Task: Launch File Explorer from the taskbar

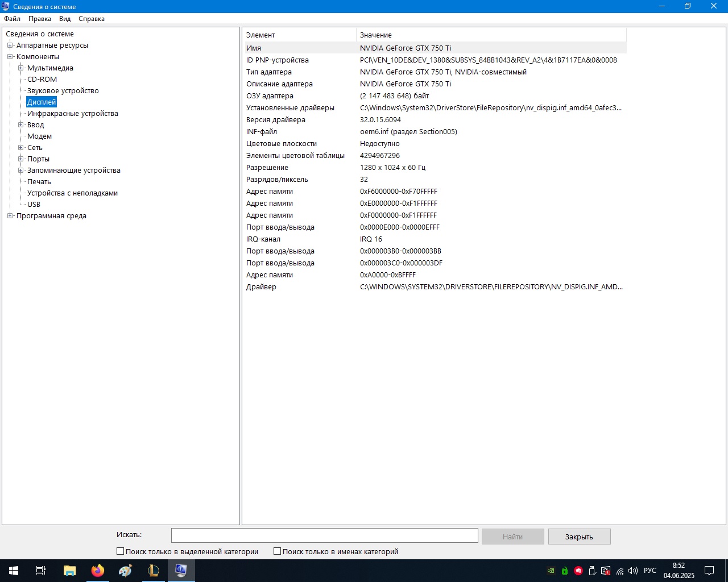Action: 69,571
